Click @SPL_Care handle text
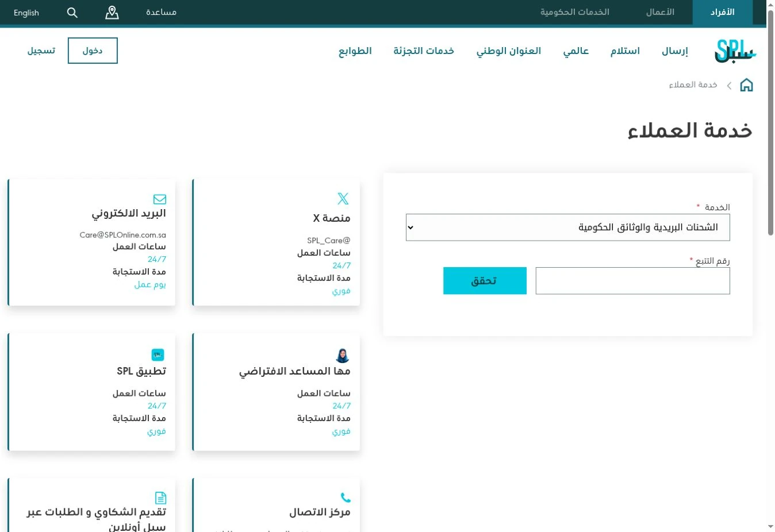775x532 pixels. 328,241
